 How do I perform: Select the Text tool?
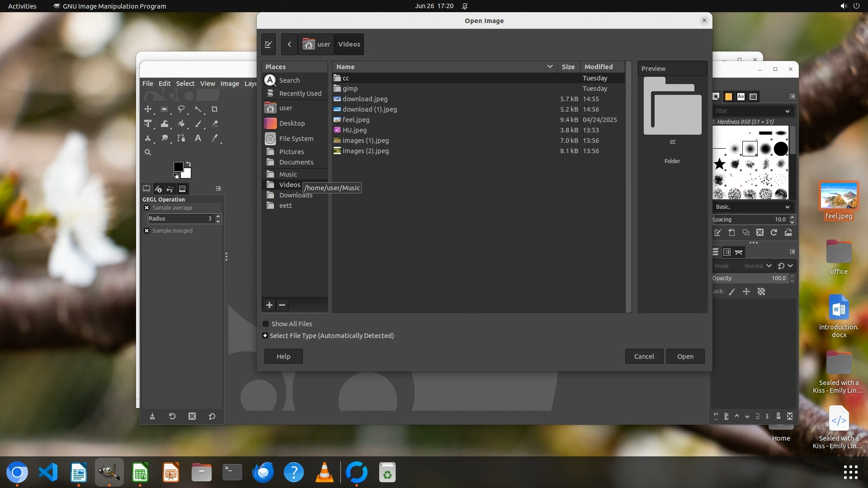pyautogui.click(x=198, y=138)
